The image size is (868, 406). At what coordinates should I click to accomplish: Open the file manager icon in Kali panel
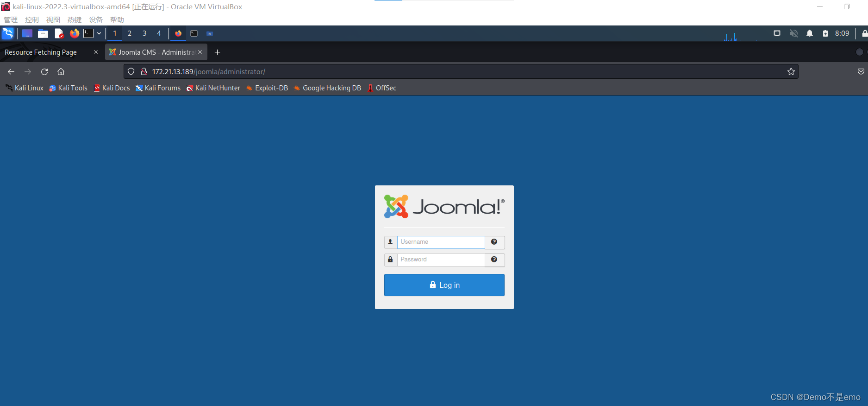43,33
